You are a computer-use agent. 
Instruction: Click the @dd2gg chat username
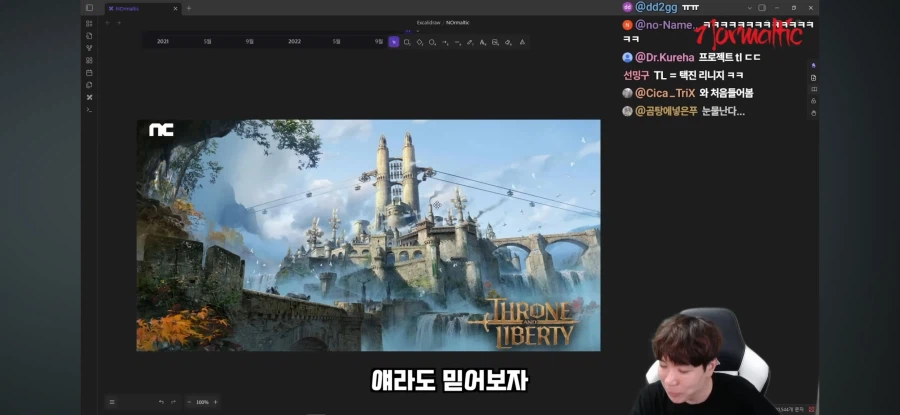(655, 7)
